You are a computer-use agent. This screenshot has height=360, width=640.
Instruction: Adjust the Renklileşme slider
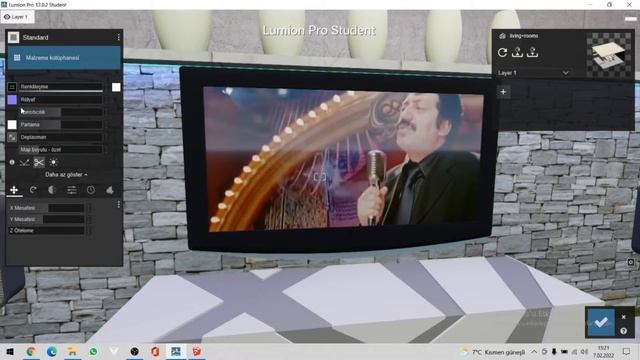point(61,87)
